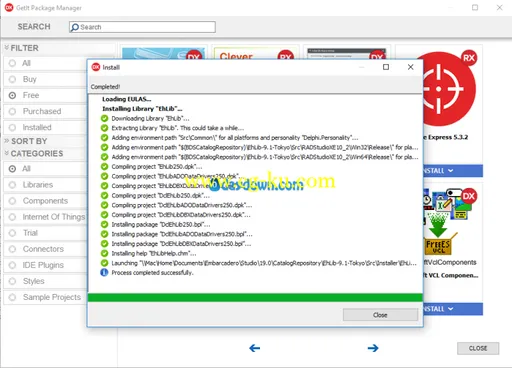Go to the previous page with the left arrow

pos(255,348)
